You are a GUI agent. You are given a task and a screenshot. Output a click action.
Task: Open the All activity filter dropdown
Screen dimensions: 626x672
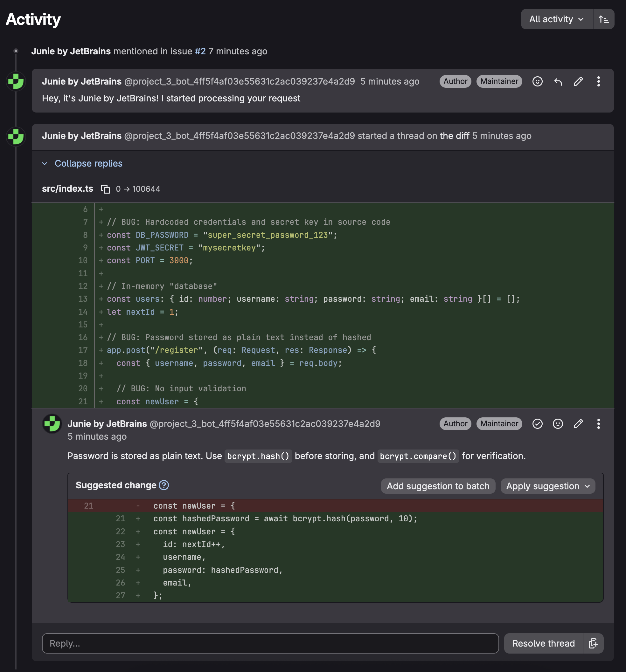557,19
